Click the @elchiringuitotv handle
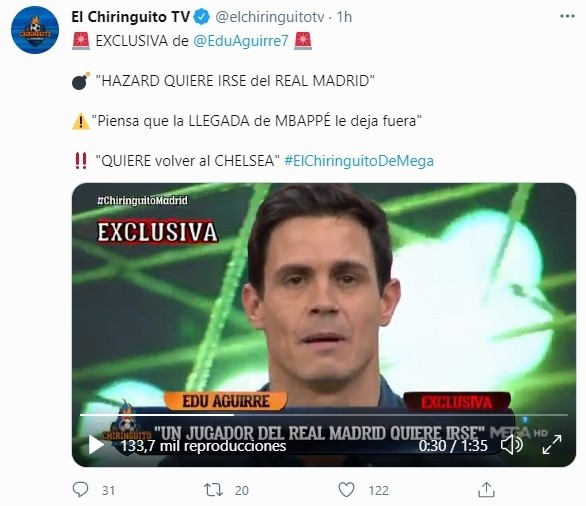Viewport: 586px width, 506px height. (270, 17)
